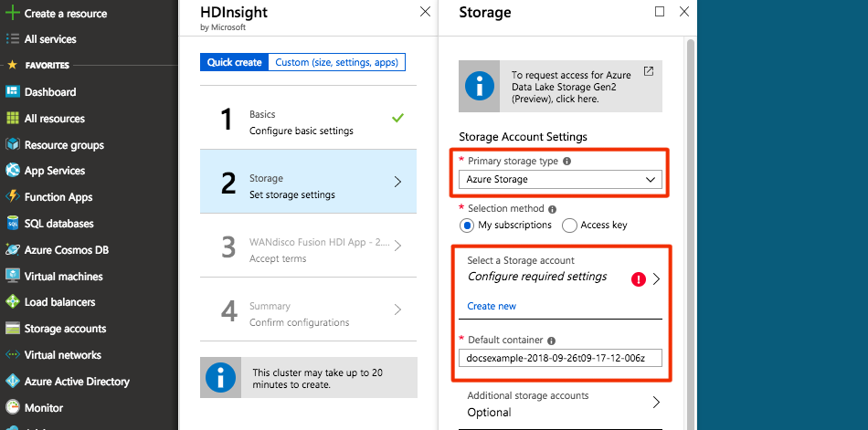
Task: Click the Load balancers diamond icon
Action: 12,302
